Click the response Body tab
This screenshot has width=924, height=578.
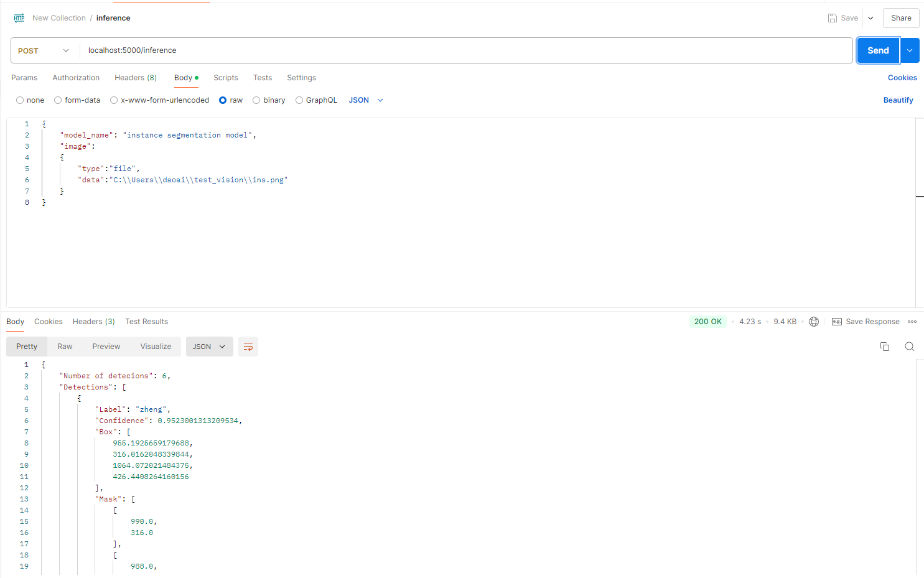coord(15,322)
